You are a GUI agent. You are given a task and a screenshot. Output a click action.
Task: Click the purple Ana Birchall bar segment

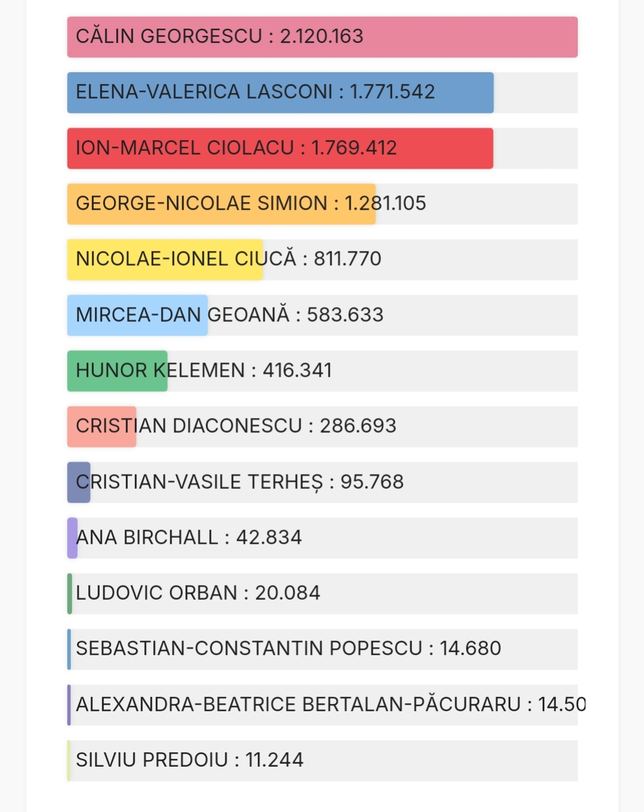point(73,538)
